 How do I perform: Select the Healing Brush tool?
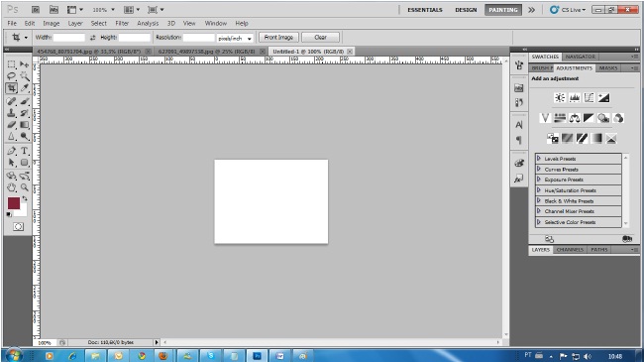pos(12,101)
